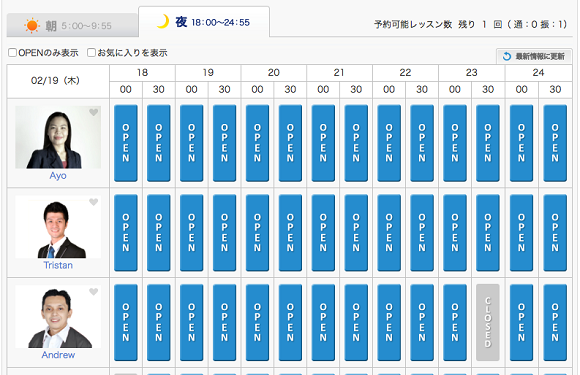Click the moon icon on the night tab
The image size is (580, 375).
pyautogui.click(x=163, y=22)
